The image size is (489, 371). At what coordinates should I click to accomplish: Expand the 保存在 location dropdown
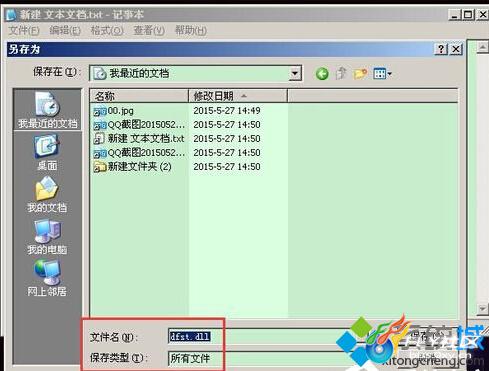tap(295, 73)
